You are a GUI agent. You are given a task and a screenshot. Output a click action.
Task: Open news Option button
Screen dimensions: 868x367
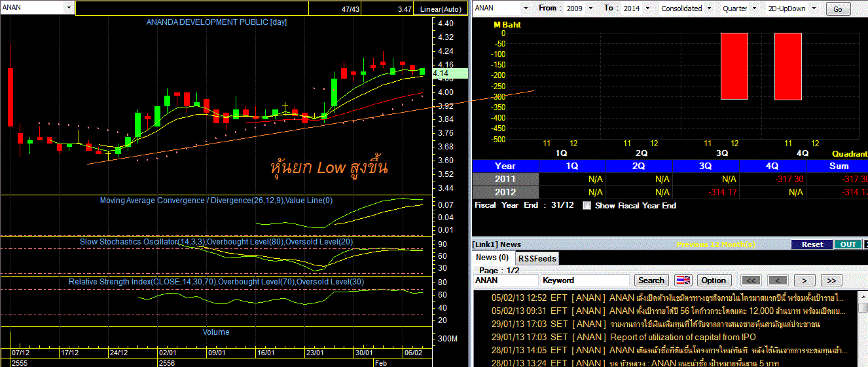[x=714, y=280]
